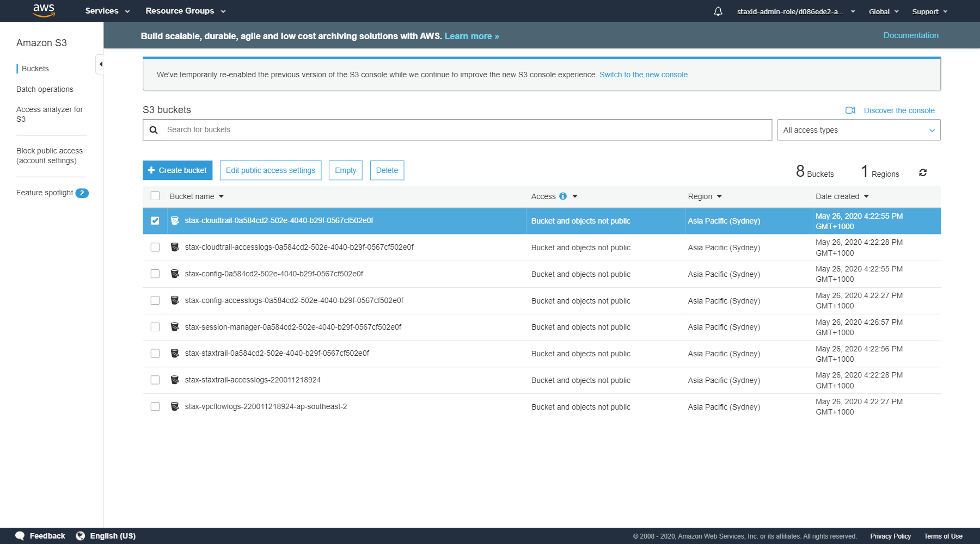Click the Feature spotlight badge 2
The height and width of the screenshot is (544, 980).
coord(82,193)
